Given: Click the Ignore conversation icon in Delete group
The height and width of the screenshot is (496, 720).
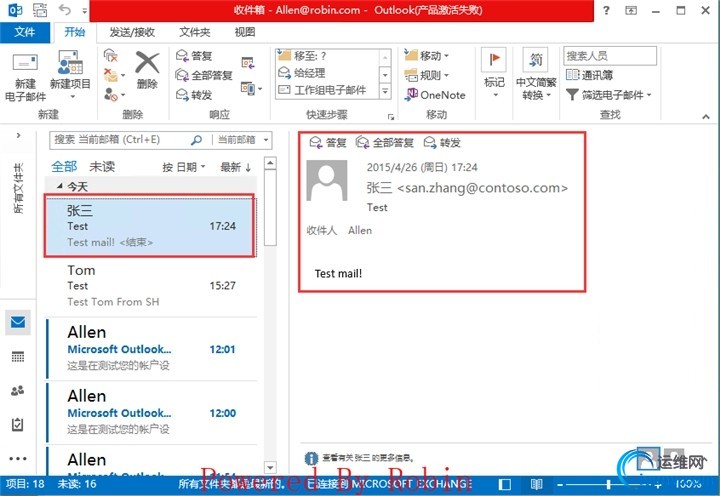Looking at the screenshot, I should tap(111, 56).
